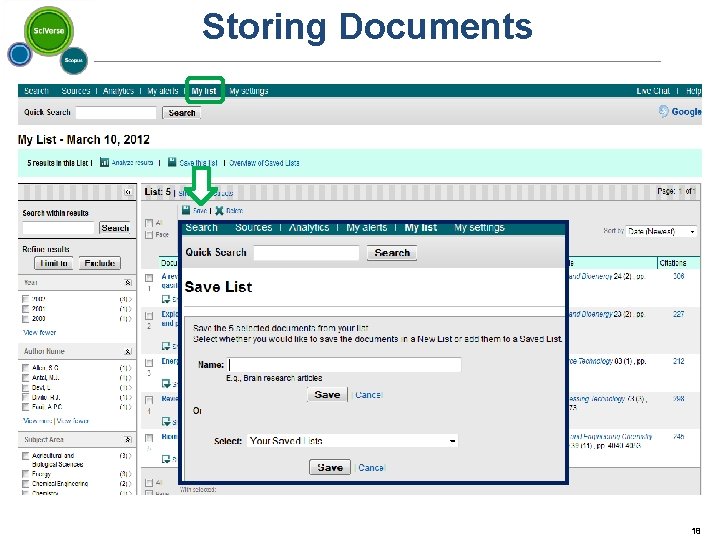Click the top Quick Search input field
The image size is (720, 540).
[116, 113]
